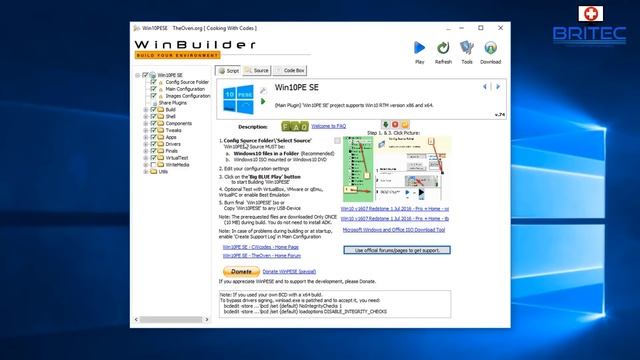Expand the Tweaks tree node
The height and width of the screenshot is (360, 640).
146,130
